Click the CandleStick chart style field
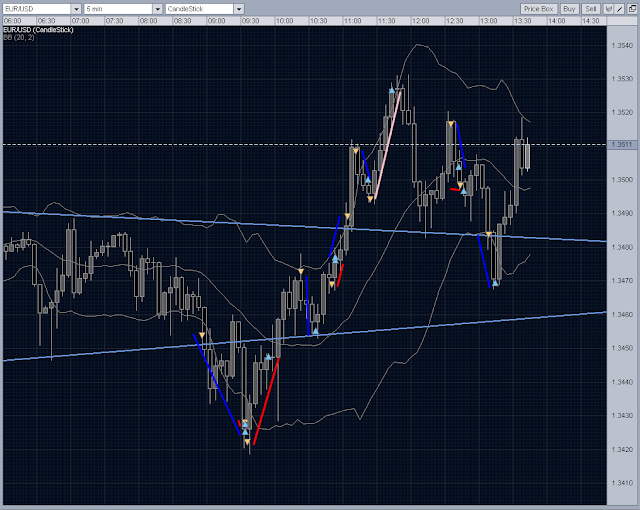The height and width of the screenshot is (510, 640). click(x=200, y=9)
